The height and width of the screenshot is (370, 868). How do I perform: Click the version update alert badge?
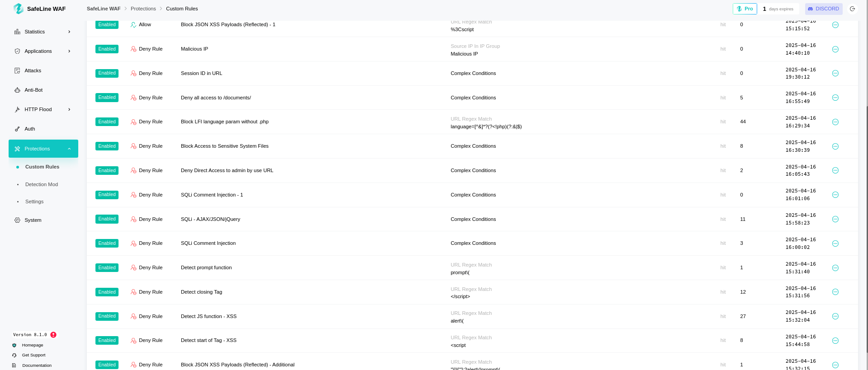[53, 335]
